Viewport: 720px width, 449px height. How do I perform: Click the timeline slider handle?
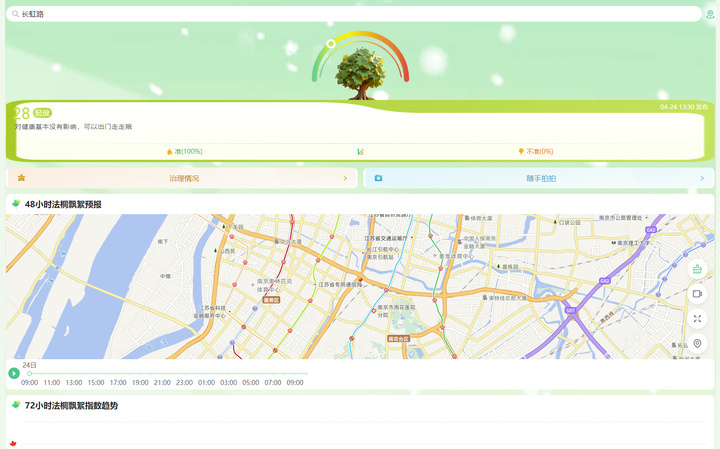[x=30, y=373]
